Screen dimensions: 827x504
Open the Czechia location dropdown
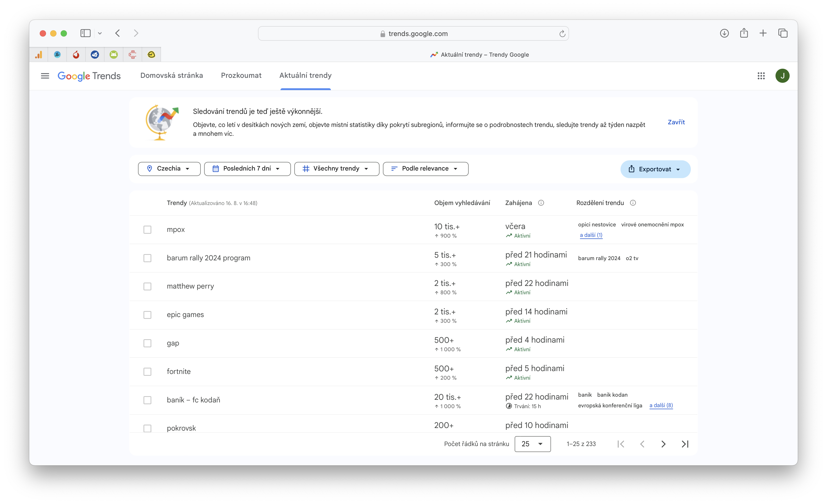tap(169, 169)
